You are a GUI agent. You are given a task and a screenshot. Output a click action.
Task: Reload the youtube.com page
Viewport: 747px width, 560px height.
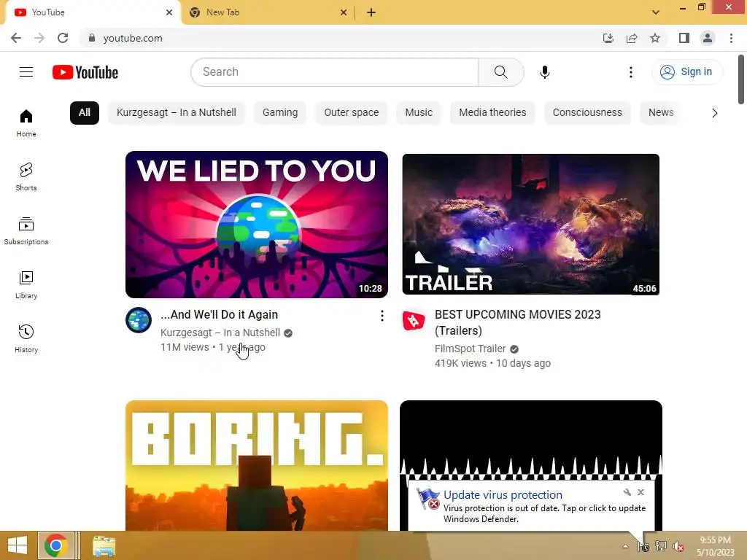click(x=63, y=38)
